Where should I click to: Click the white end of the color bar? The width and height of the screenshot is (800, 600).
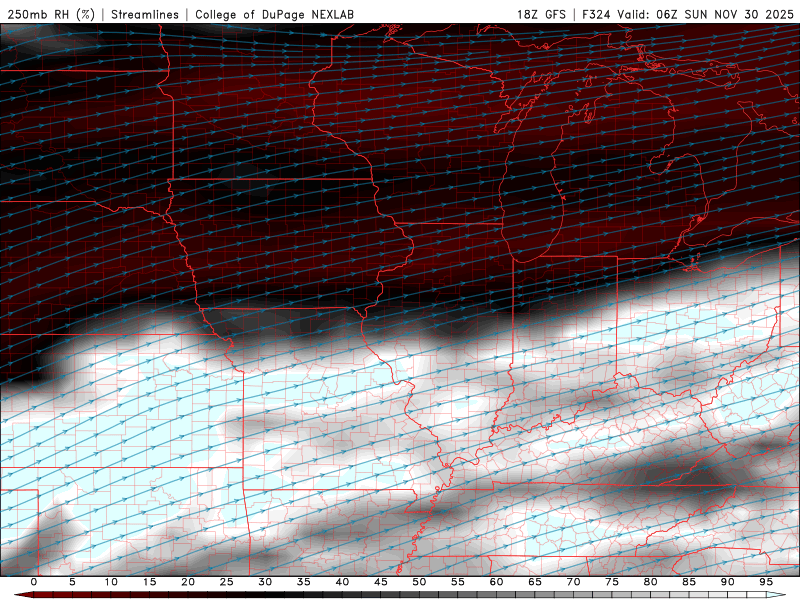[x=777, y=595]
